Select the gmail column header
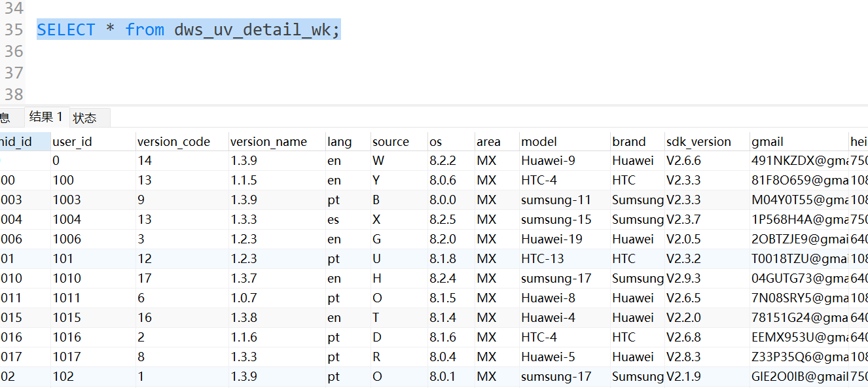 click(767, 142)
